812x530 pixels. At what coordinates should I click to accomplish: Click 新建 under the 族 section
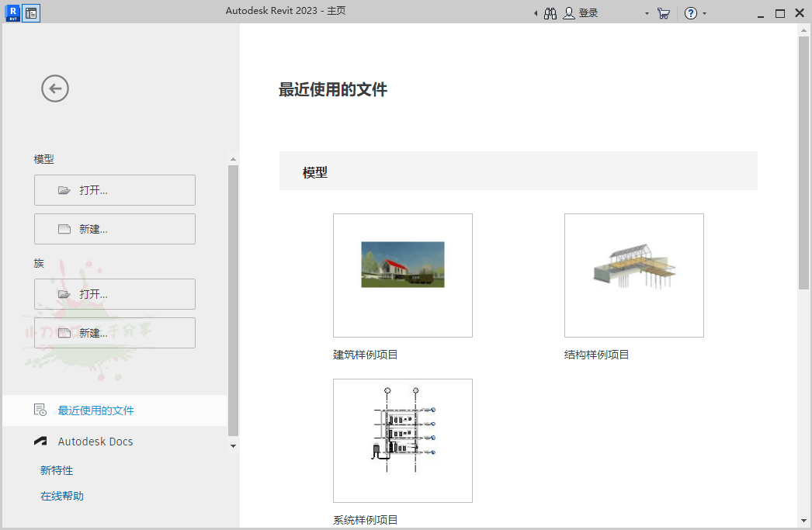(x=114, y=332)
